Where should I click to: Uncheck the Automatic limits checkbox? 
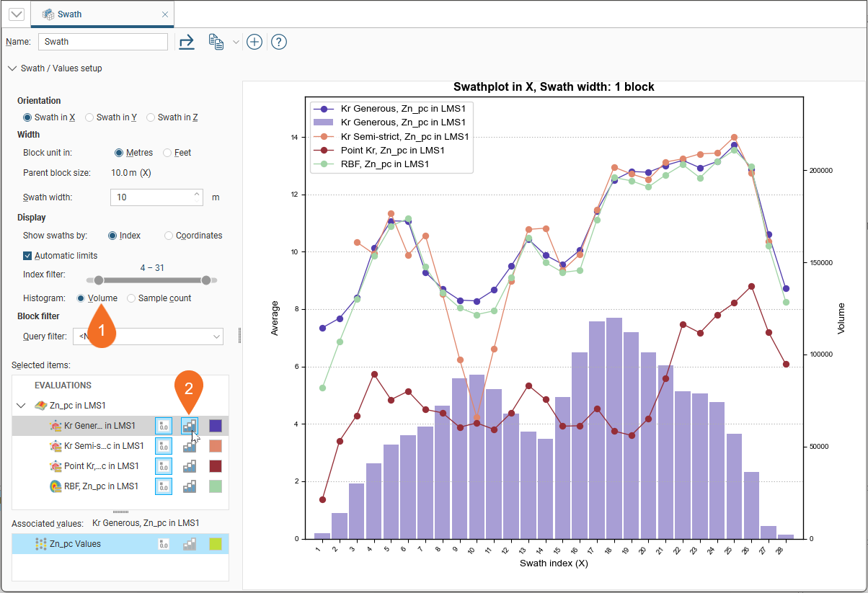(x=27, y=255)
